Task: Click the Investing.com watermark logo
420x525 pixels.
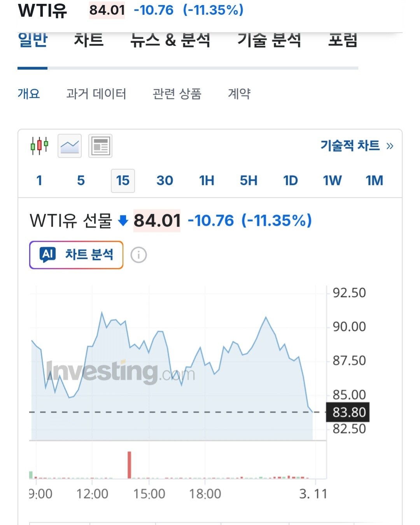Action: click(121, 372)
